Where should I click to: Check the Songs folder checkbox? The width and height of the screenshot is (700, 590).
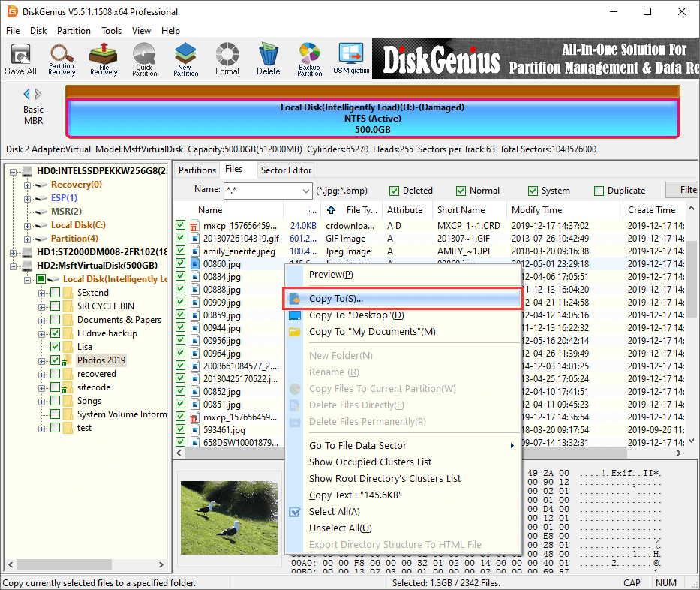[x=56, y=401]
